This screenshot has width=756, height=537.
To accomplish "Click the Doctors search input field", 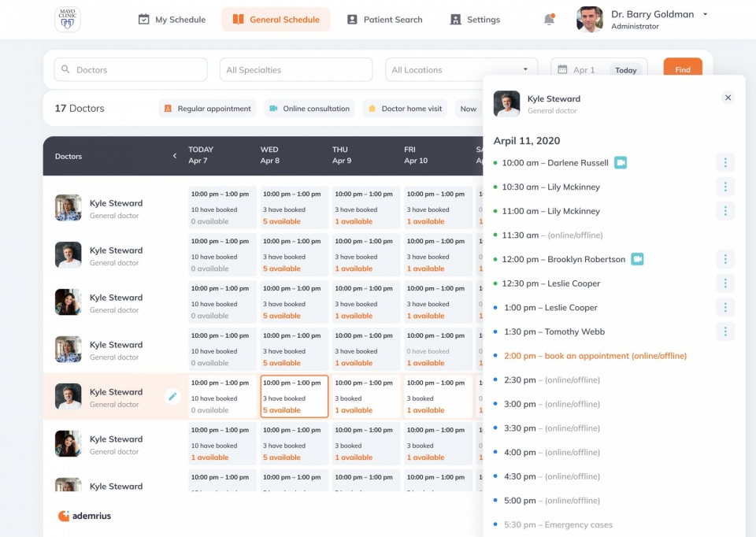I will [131, 69].
